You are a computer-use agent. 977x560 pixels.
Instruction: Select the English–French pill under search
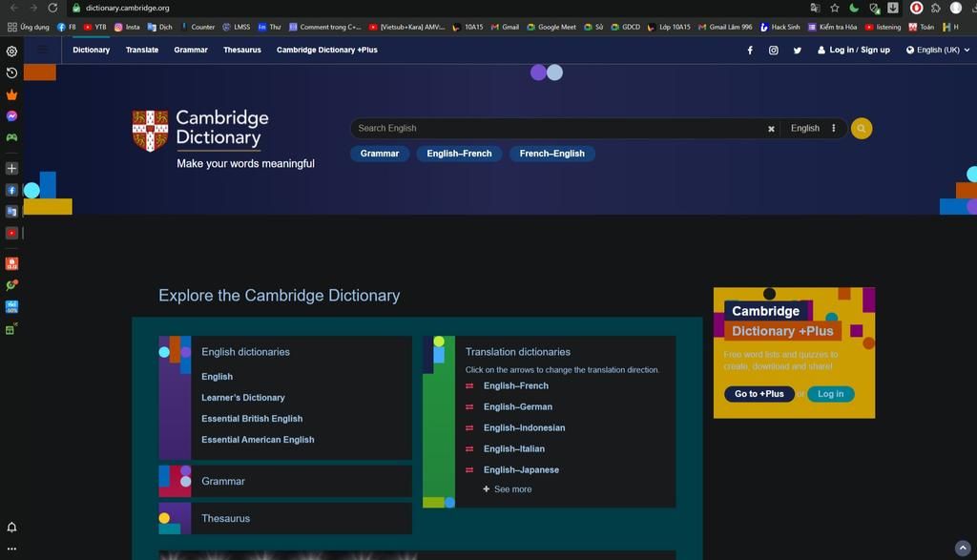click(459, 154)
